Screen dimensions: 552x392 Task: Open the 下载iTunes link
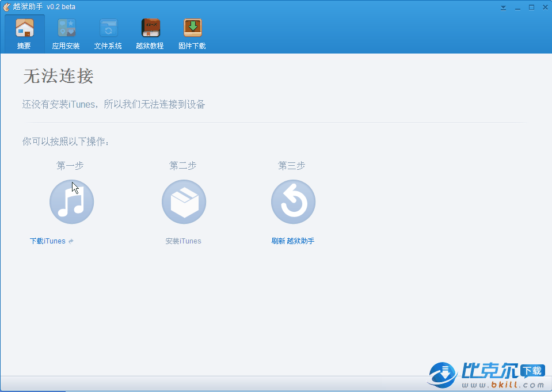pos(48,241)
